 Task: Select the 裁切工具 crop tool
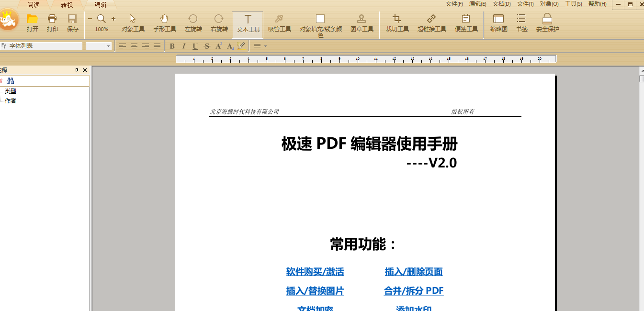(397, 22)
